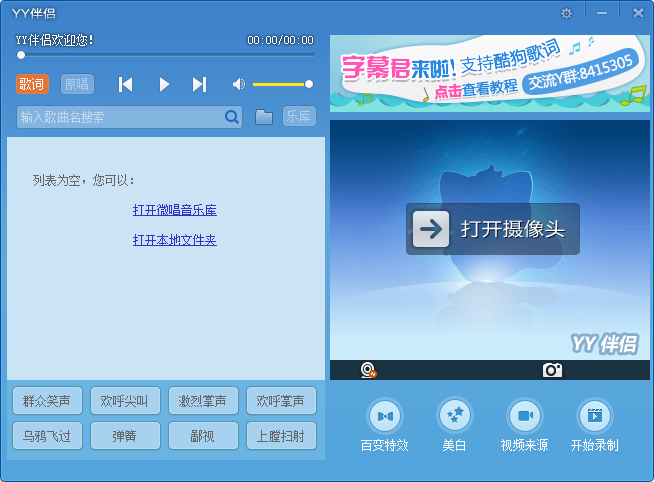The image size is (654, 482).
Task: Toggle the 歌词 lyrics mode
Action: point(32,84)
